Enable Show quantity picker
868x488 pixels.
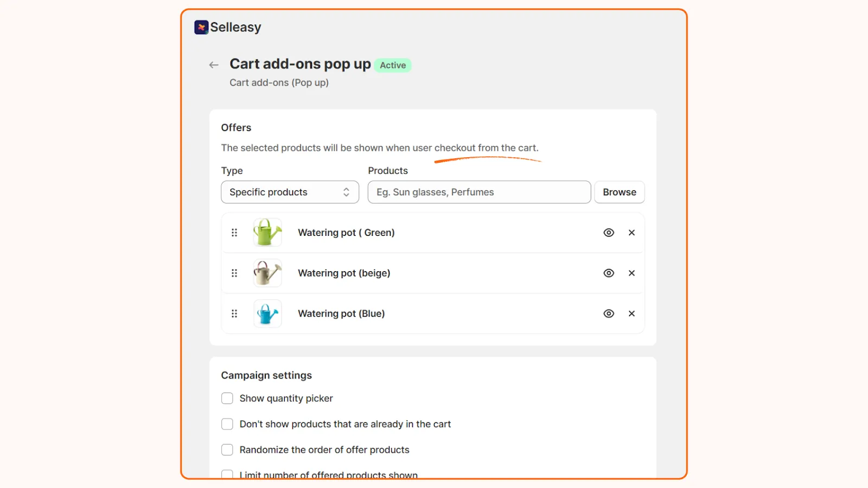227,398
